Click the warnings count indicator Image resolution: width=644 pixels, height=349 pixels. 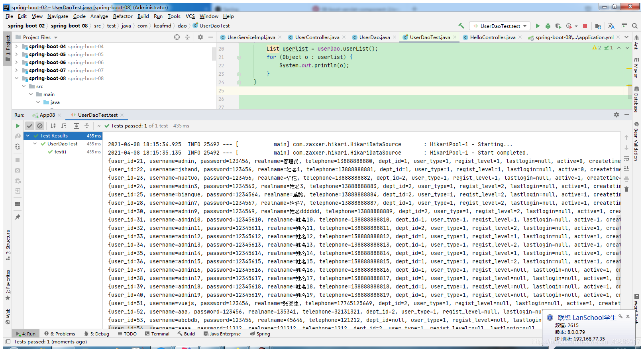(x=597, y=48)
